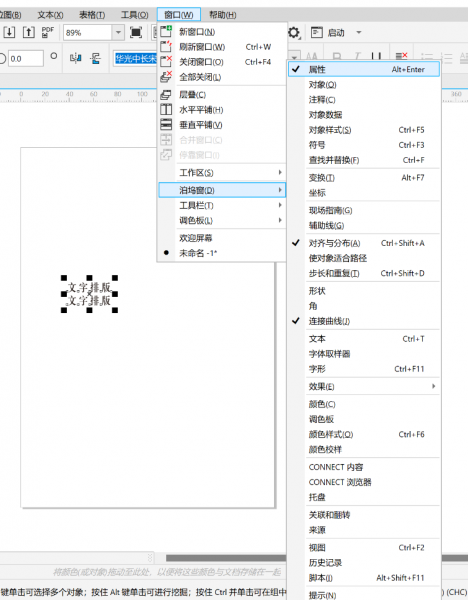This screenshot has width=468, height=600.
Task: Click the 启动 launcher icon
Action: [x=316, y=33]
